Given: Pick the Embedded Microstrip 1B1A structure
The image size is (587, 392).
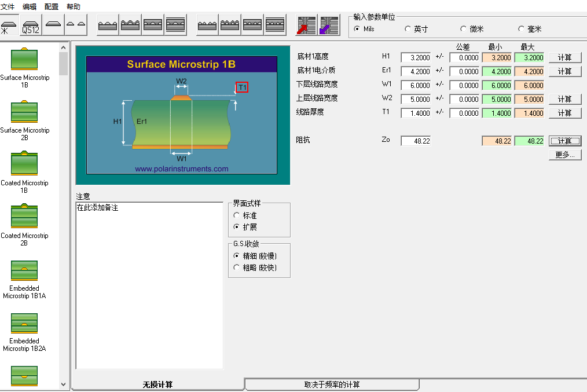Looking at the screenshot, I should click(x=24, y=270).
